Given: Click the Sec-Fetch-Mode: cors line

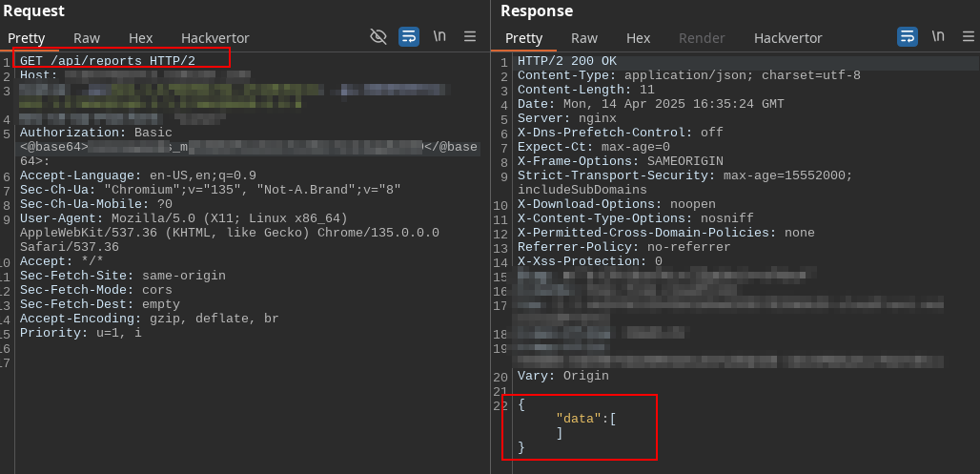Looking at the screenshot, I should click(95, 290).
